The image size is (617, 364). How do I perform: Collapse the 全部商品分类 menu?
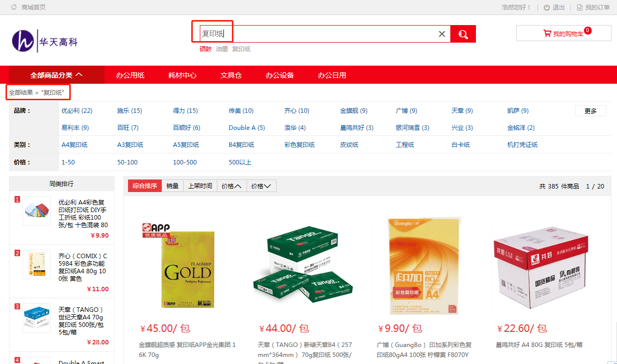coord(57,75)
